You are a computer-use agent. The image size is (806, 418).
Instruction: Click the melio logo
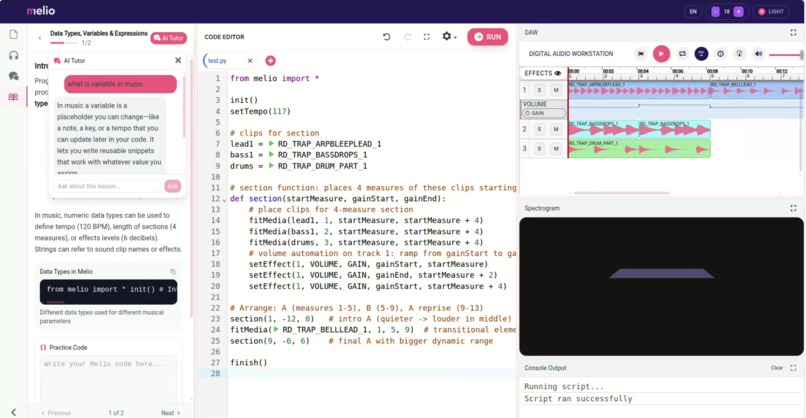41,11
